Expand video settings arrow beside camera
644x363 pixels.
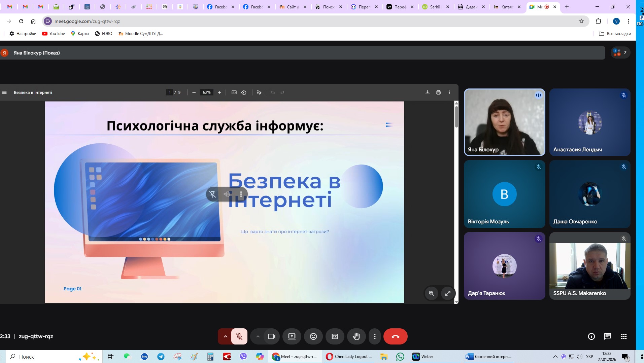pyautogui.click(x=258, y=336)
